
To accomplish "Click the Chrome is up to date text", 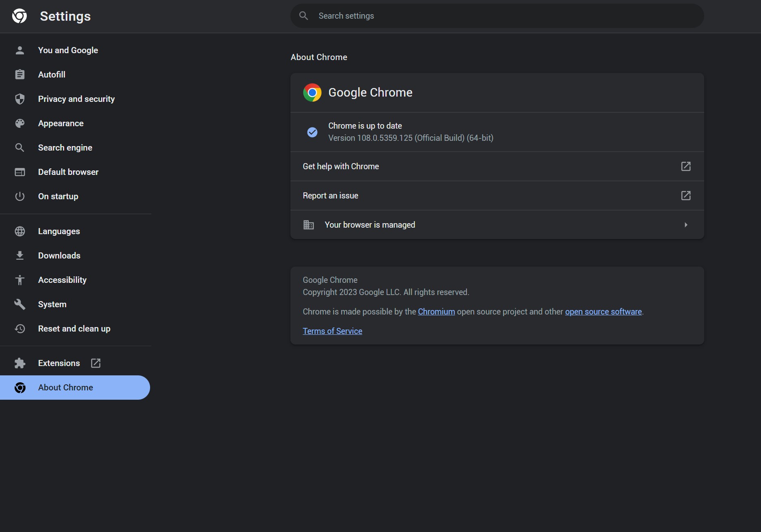I will click(x=365, y=126).
